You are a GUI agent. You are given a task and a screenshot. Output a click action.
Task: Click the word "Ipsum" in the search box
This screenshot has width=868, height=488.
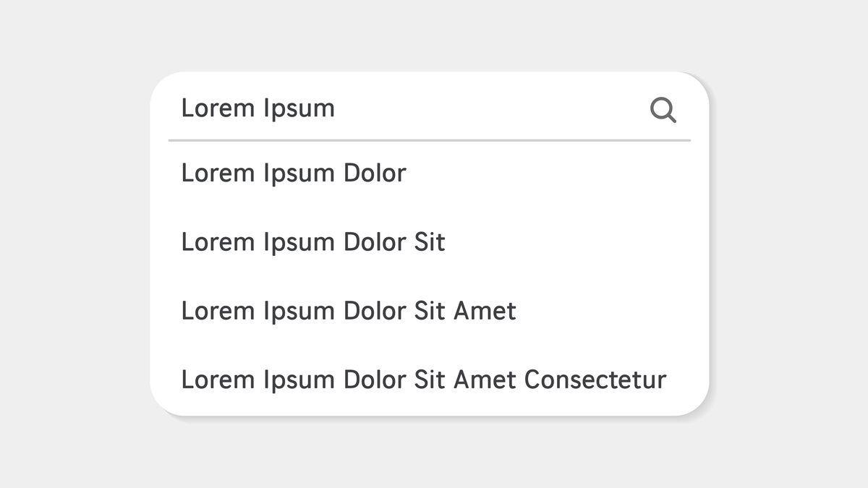[x=299, y=108]
